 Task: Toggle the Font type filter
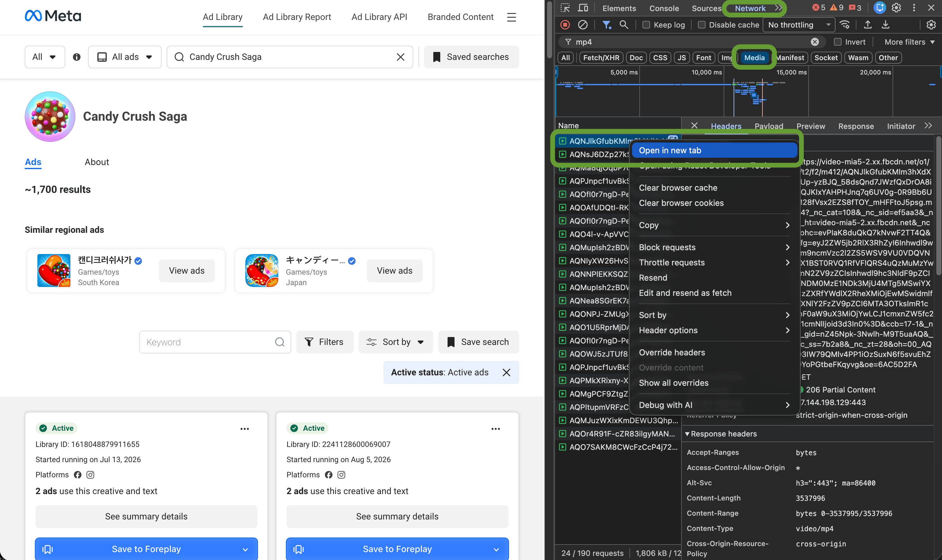click(x=703, y=58)
